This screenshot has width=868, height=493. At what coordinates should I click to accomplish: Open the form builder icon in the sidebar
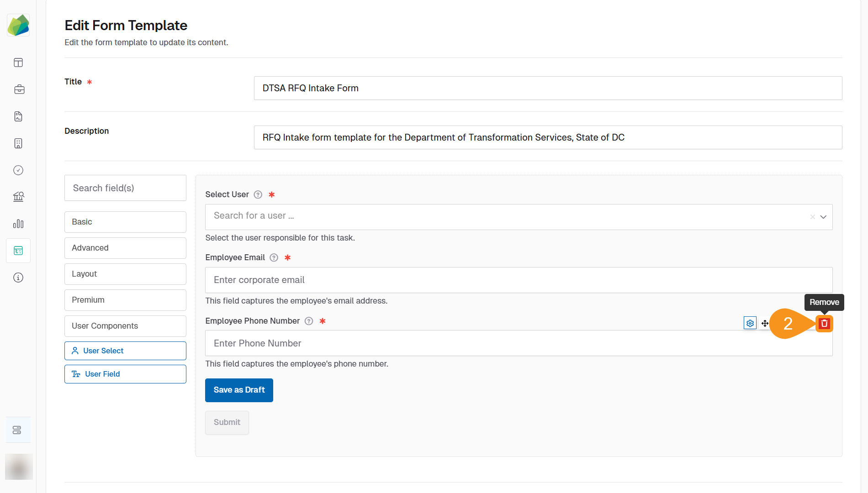pyautogui.click(x=18, y=251)
